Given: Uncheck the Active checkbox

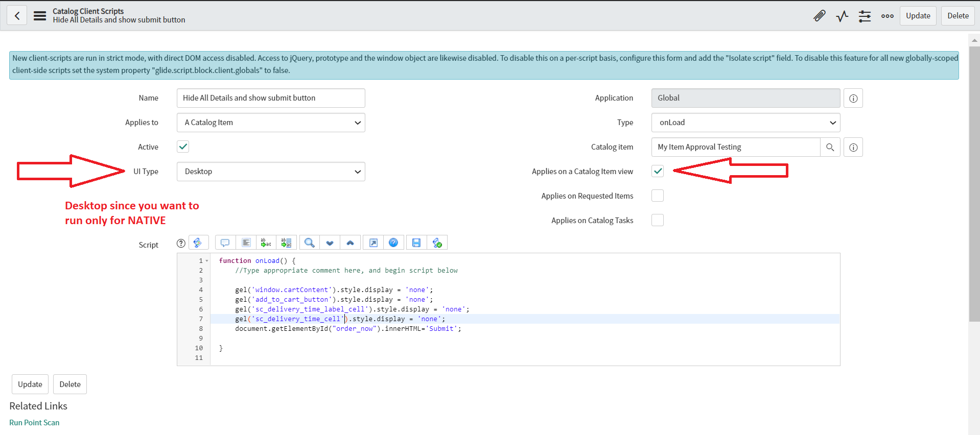Looking at the screenshot, I should click(x=183, y=147).
